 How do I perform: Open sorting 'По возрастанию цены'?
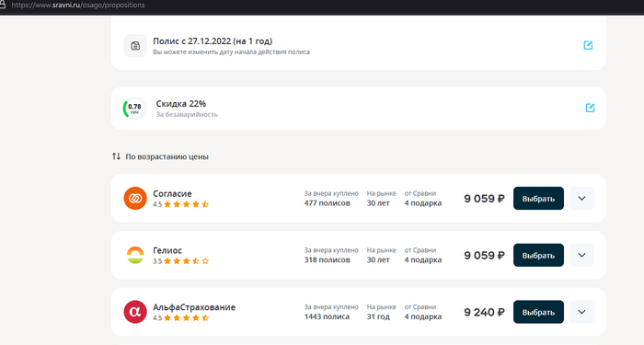pos(167,156)
